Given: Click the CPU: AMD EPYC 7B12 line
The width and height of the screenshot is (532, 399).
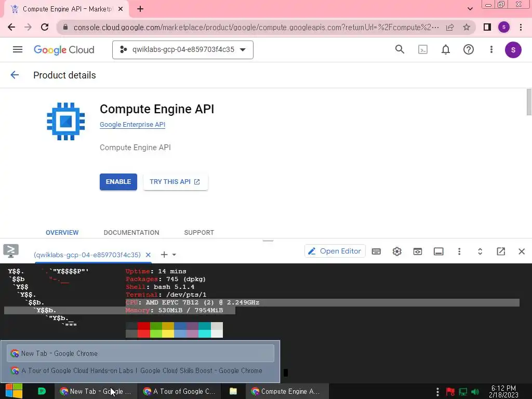Looking at the screenshot, I should pyautogui.click(x=192, y=302).
